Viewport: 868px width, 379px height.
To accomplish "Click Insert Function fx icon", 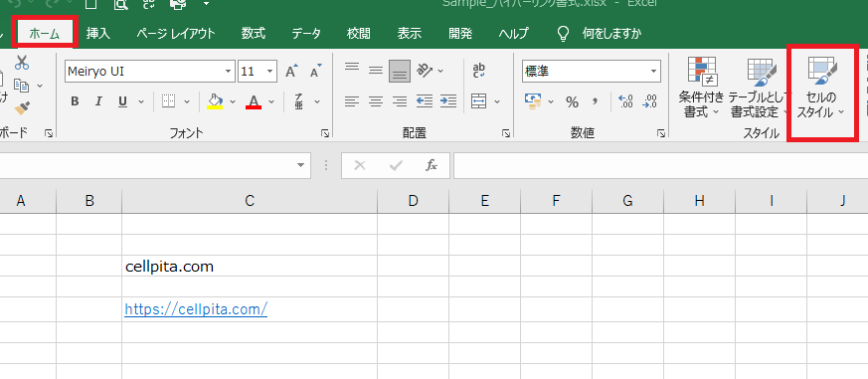I will pos(432,165).
